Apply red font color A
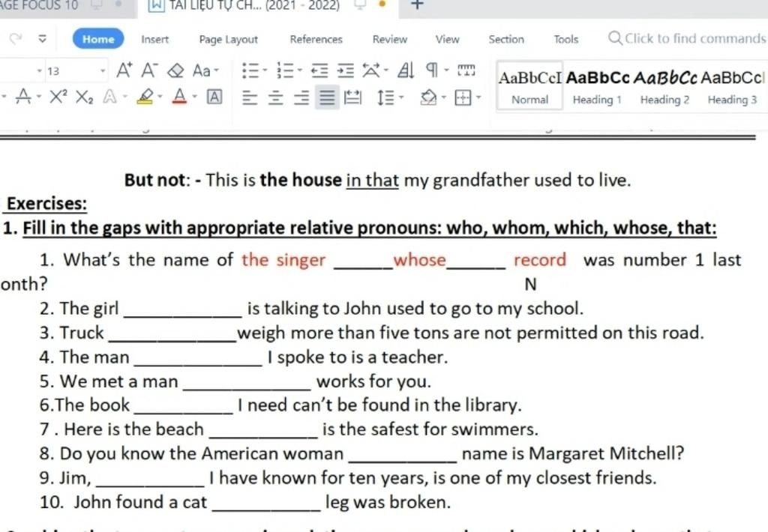768x532 pixels. pyautogui.click(x=180, y=97)
